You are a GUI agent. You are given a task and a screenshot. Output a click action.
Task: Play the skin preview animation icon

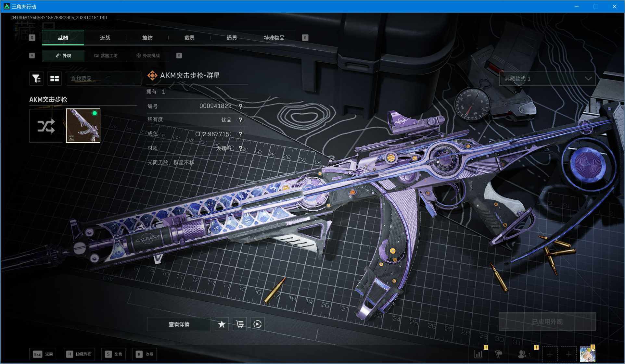(257, 324)
